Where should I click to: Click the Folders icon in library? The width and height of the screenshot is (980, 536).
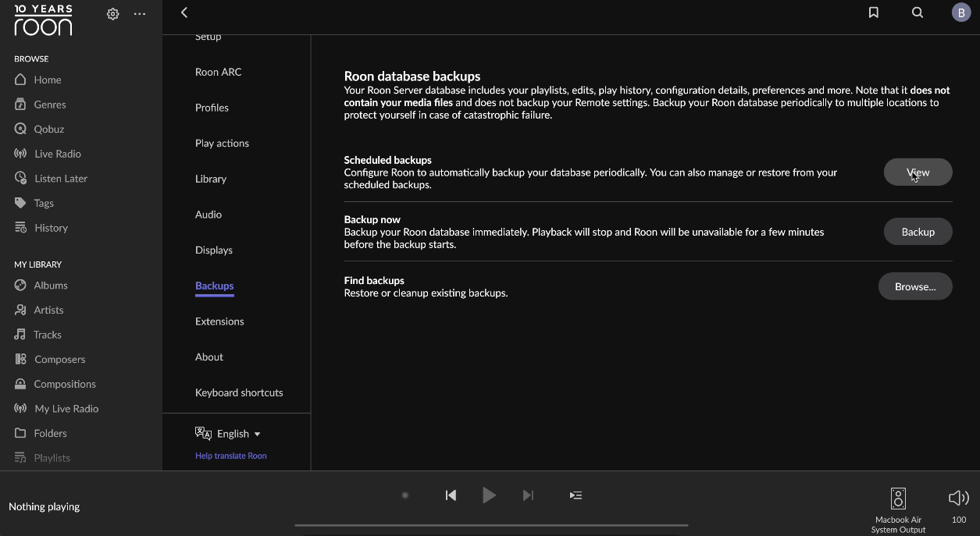pos(20,433)
